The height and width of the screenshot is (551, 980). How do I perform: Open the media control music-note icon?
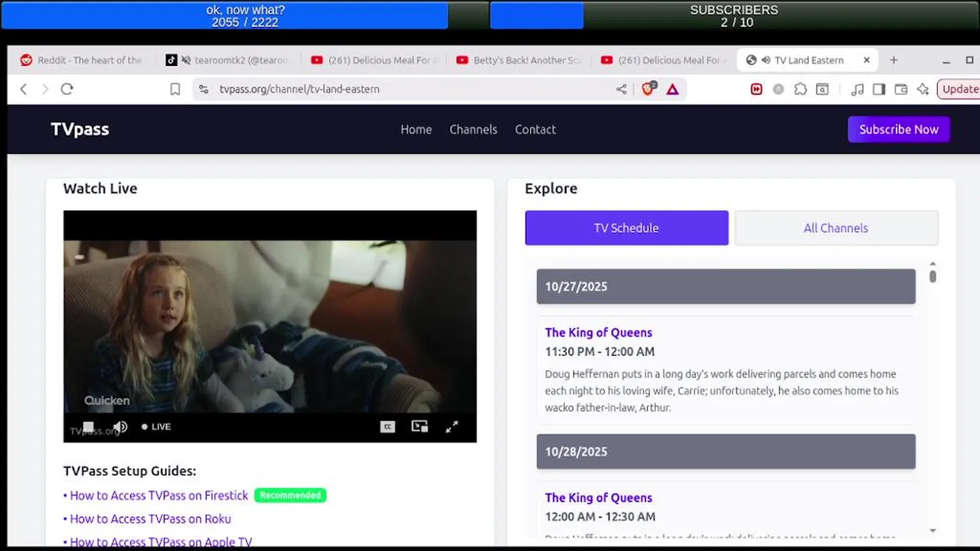857,90
